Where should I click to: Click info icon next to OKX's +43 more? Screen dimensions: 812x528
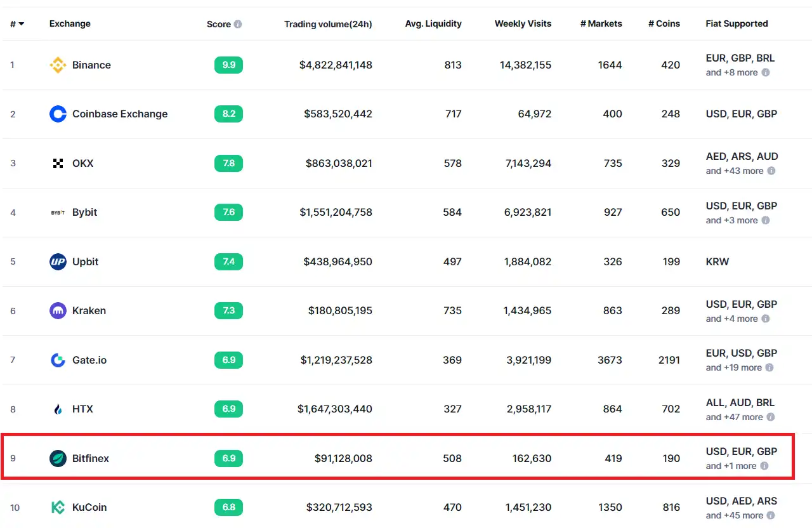tap(771, 171)
